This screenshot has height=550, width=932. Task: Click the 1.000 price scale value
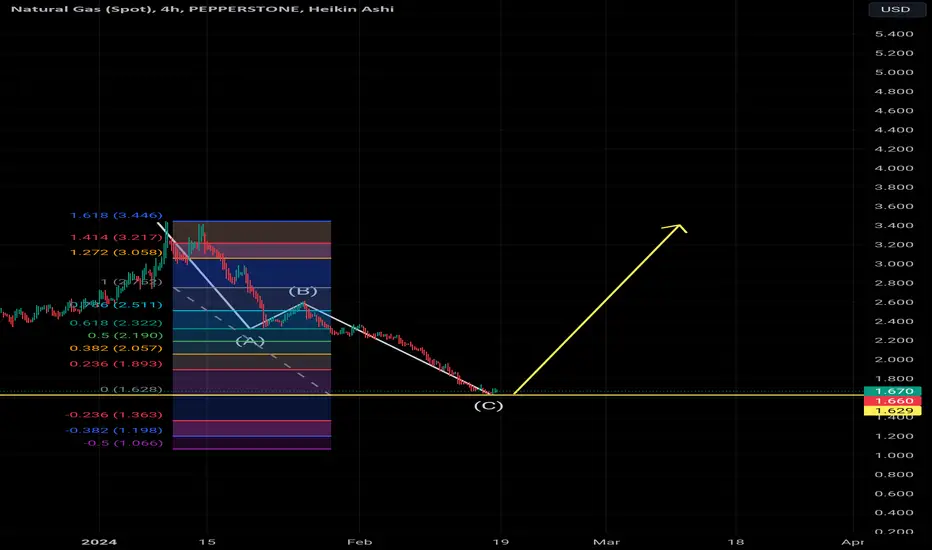(894, 455)
